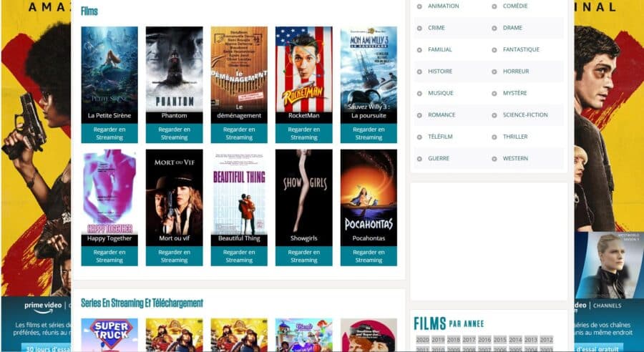Click Regarder en Streaming under La Petite Sirène
This screenshot has height=352, width=644.
click(x=109, y=134)
